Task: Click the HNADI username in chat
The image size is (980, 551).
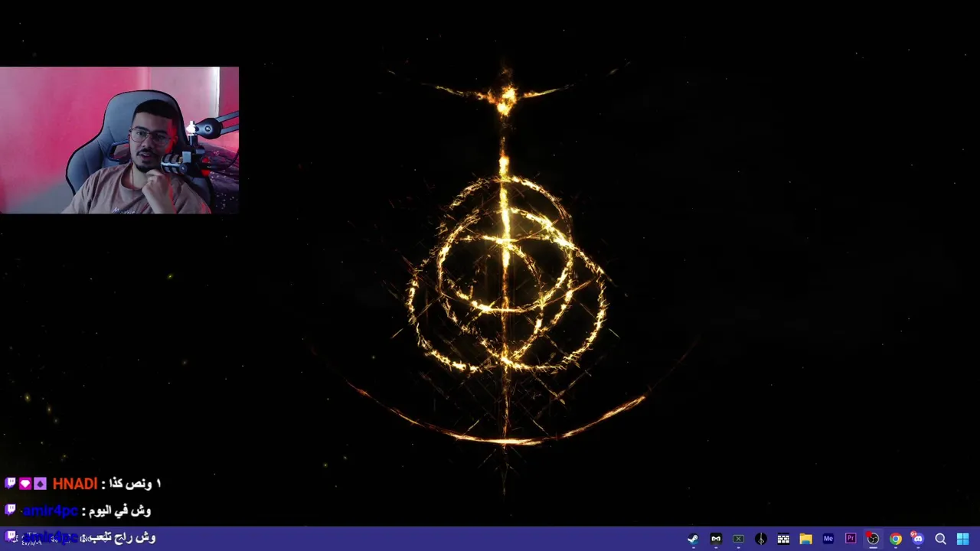Action: (x=75, y=484)
